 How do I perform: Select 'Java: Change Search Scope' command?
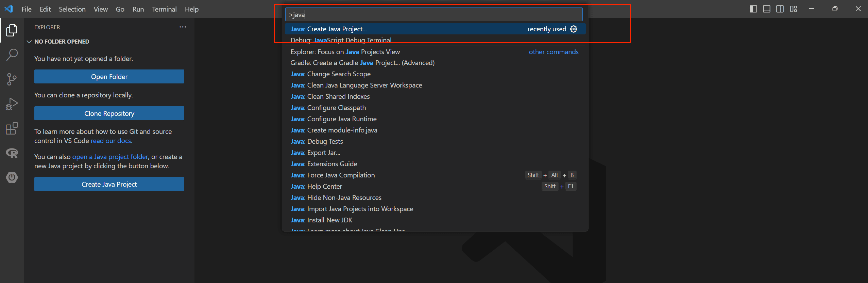[x=435, y=74]
